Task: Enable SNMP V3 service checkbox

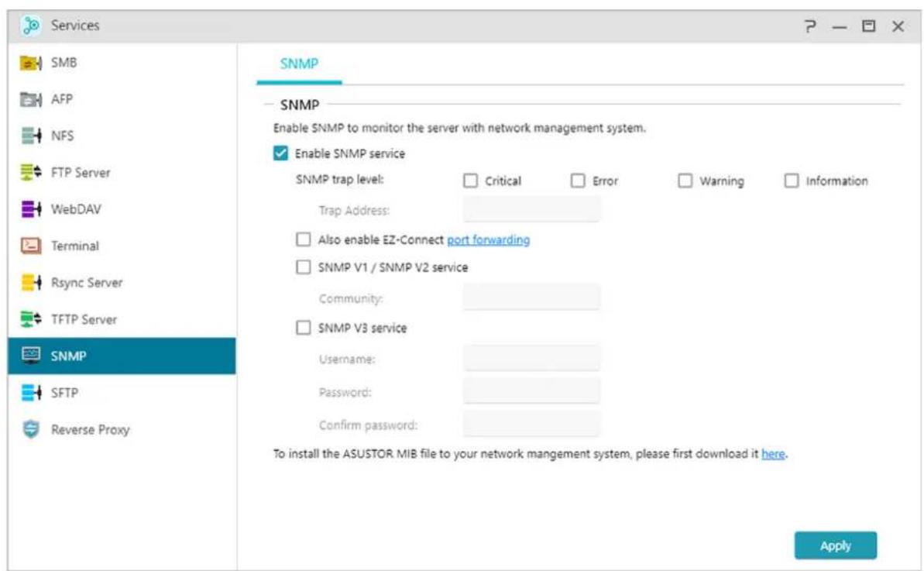Action: coord(304,328)
